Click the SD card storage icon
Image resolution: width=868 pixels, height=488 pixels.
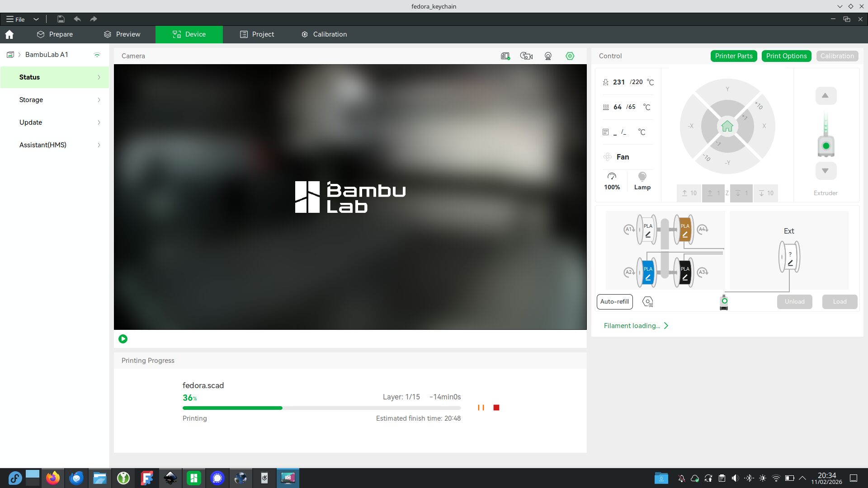pyautogui.click(x=505, y=56)
